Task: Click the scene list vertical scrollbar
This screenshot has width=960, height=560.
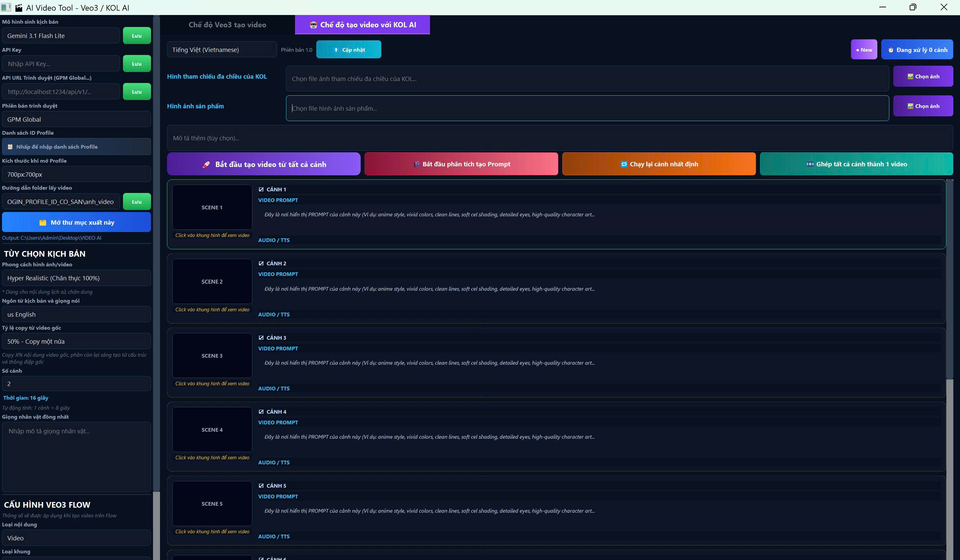Action: point(949,279)
